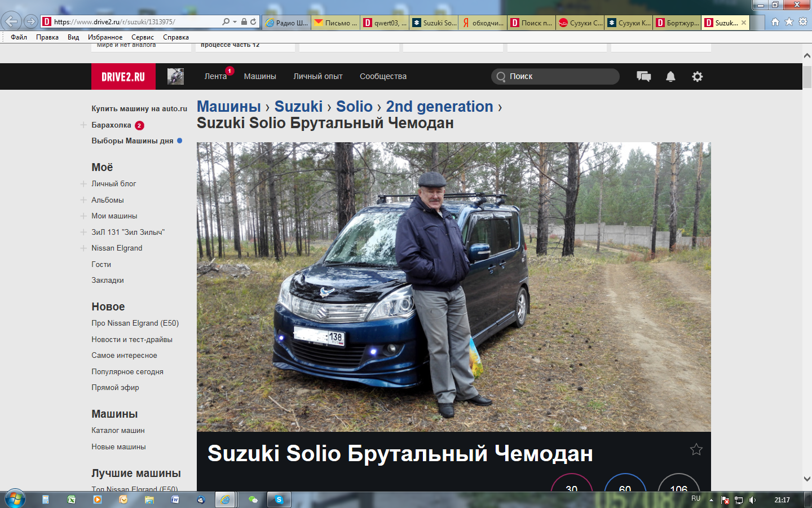Open the Файл menu

(x=19, y=37)
